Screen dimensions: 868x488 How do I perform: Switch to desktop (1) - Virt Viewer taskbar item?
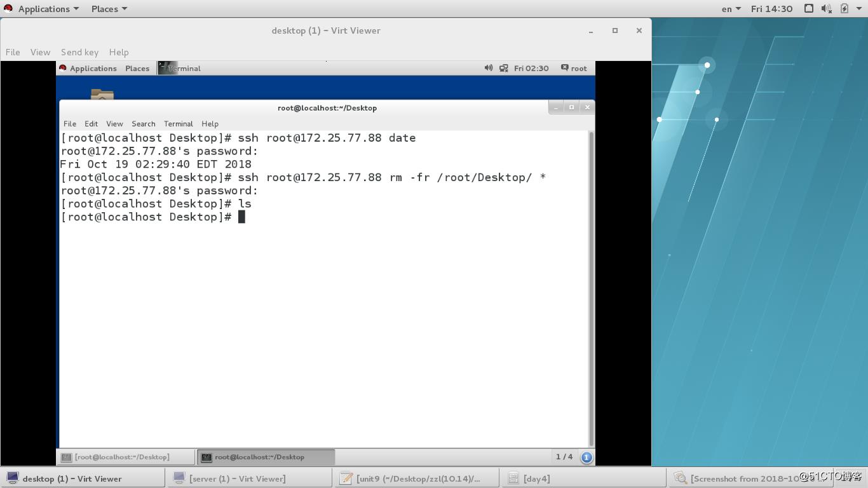pyautogui.click(x=83, y=478)
